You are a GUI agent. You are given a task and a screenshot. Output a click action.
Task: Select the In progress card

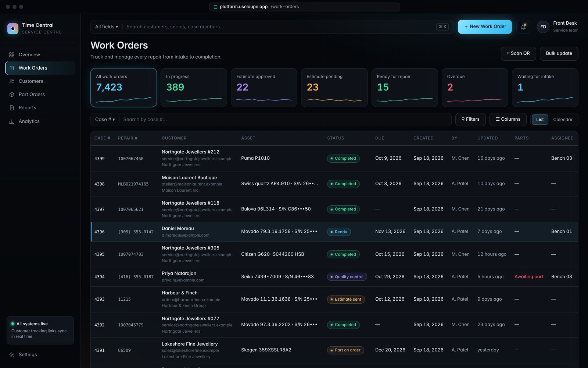[x=194, y=88]
